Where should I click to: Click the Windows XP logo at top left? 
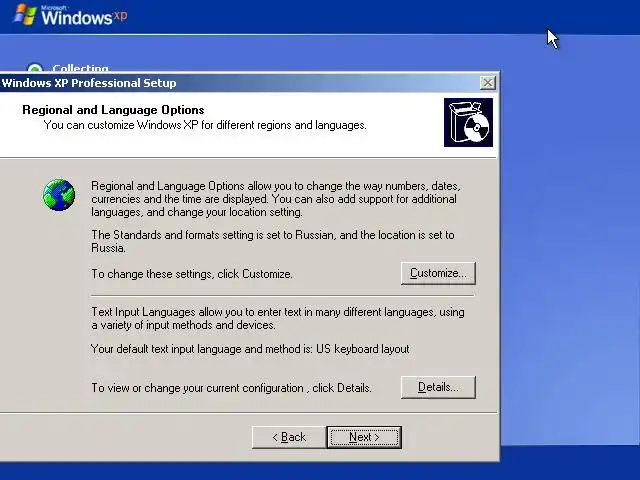70,16
